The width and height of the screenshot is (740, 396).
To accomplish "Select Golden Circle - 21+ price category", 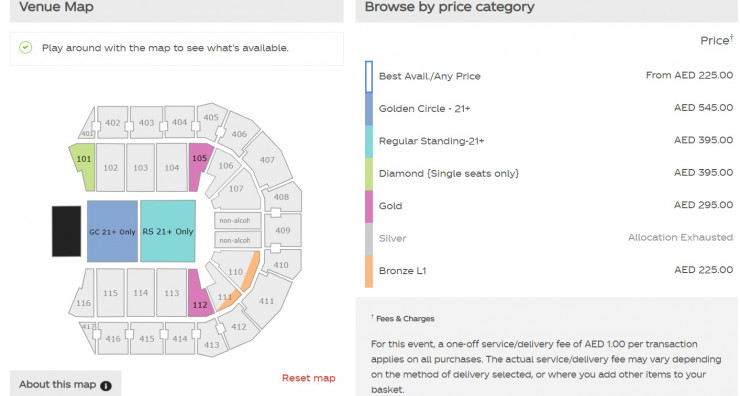I will 549,109.
